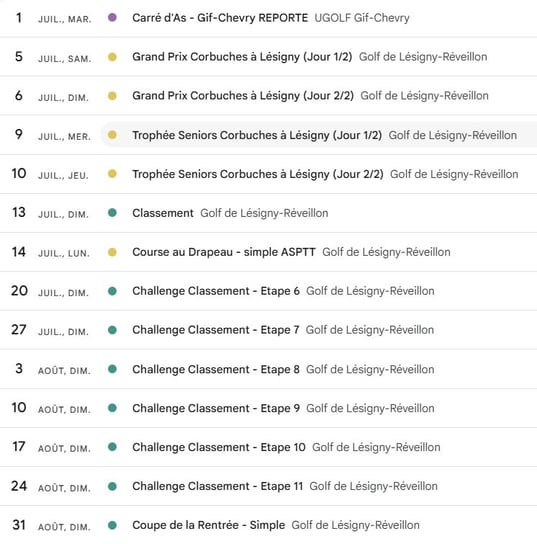Click green dot beside Etape 7 event
Screen dimensions: 537x544
click(112, 330)
